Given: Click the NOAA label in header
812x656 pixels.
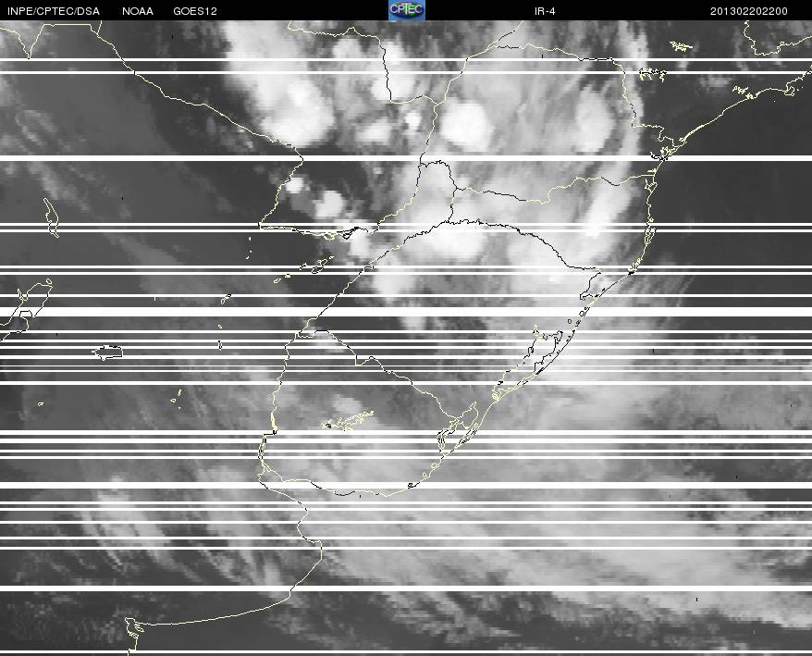Looking at the screenshot, I should (138, 11).
